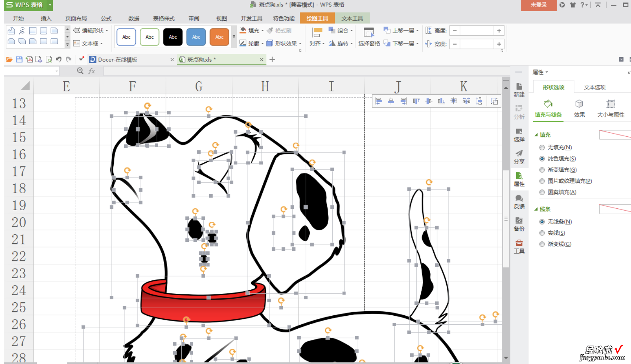This screenshot has width=631, height=364.
Task: Click the Align top floating toolbar icon
Action: pyautogui.click(x=416, y=101)
